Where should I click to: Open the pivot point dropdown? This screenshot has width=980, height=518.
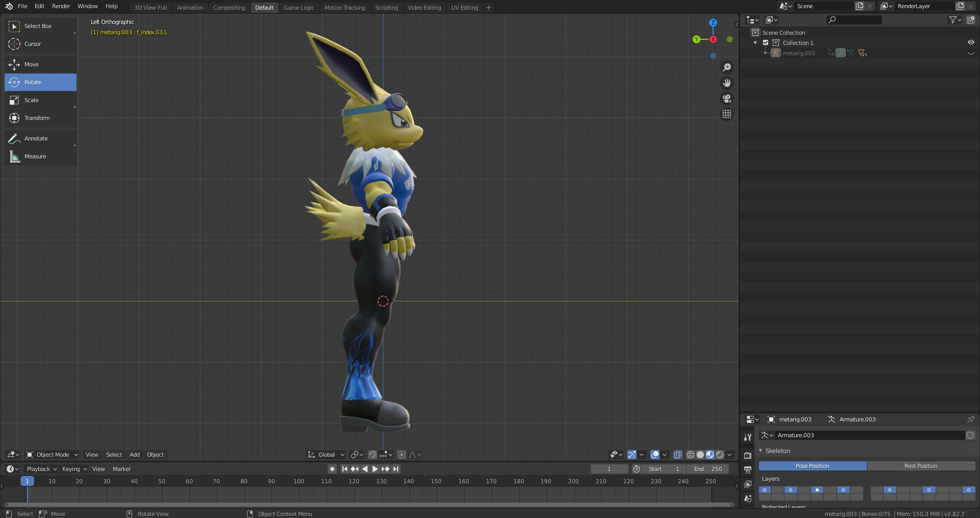pos(357,455)
